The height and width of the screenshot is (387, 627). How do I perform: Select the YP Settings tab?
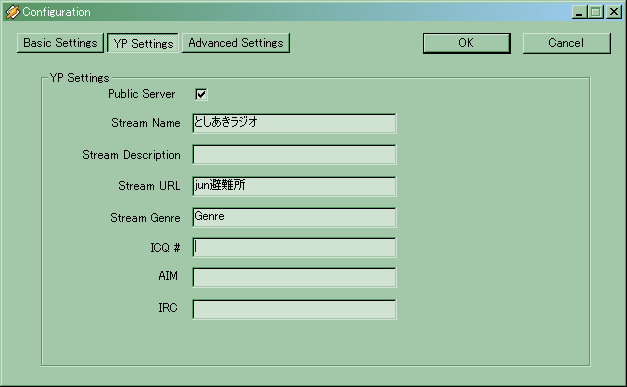click(143, 43)
